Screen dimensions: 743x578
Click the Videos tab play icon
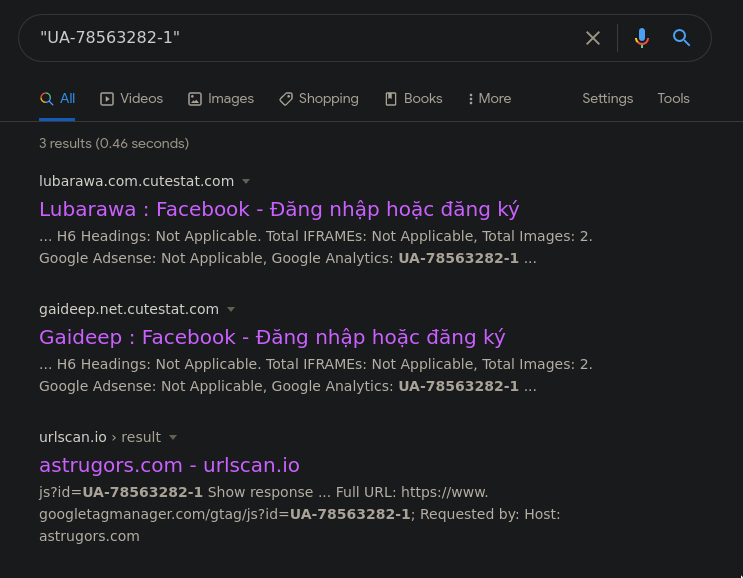point(107,99)
